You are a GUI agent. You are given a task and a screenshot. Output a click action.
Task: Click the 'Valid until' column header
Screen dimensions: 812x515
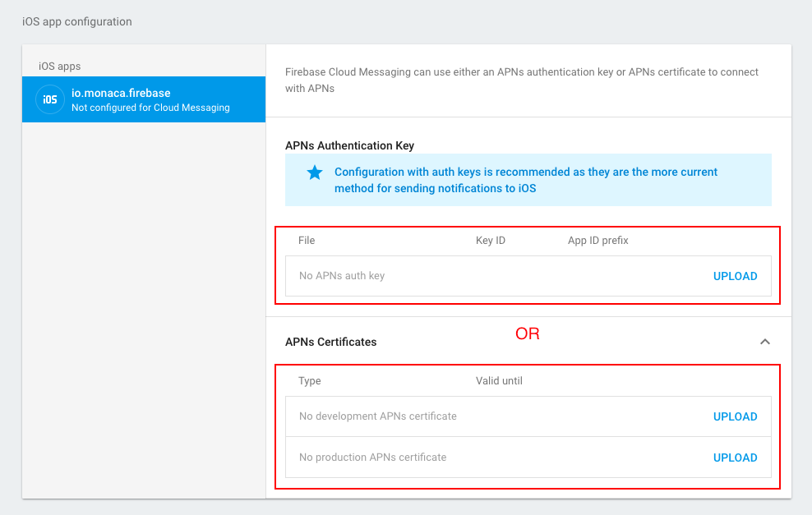(x=499, y=381)
